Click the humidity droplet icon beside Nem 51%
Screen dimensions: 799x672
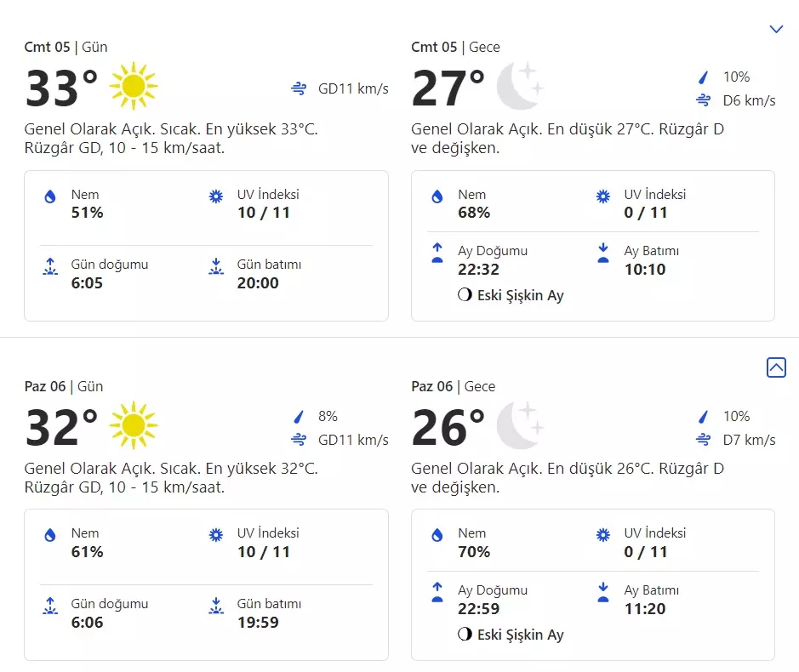pyautogui.click(x=50, y=196)
